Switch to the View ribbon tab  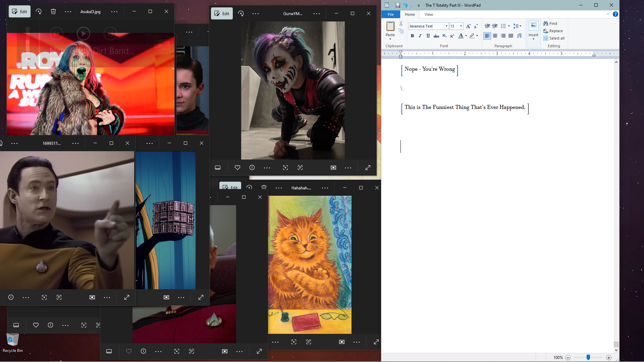429,14
